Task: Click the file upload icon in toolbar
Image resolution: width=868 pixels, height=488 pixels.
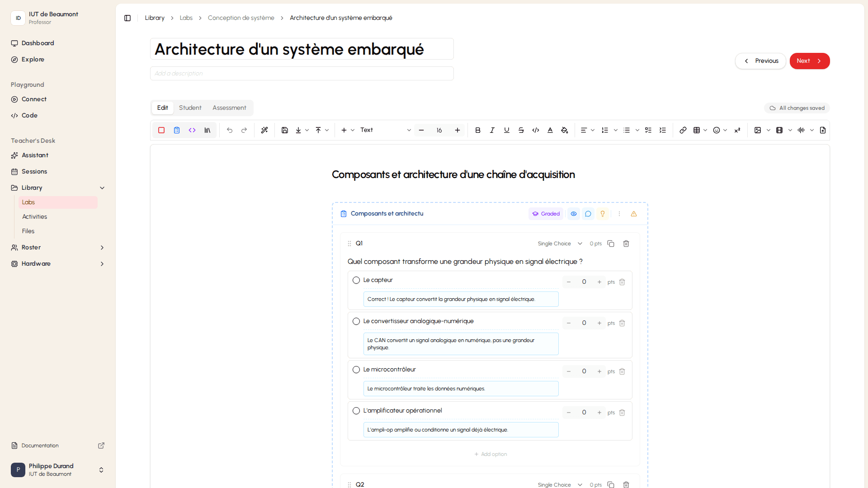Action: click(823, 130)
